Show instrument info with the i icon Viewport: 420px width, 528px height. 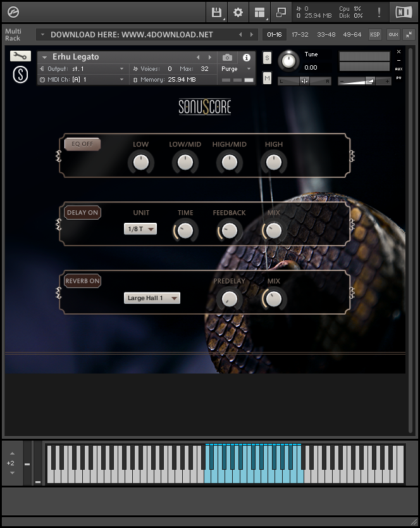pyautogui.click(x=246, y=58)
